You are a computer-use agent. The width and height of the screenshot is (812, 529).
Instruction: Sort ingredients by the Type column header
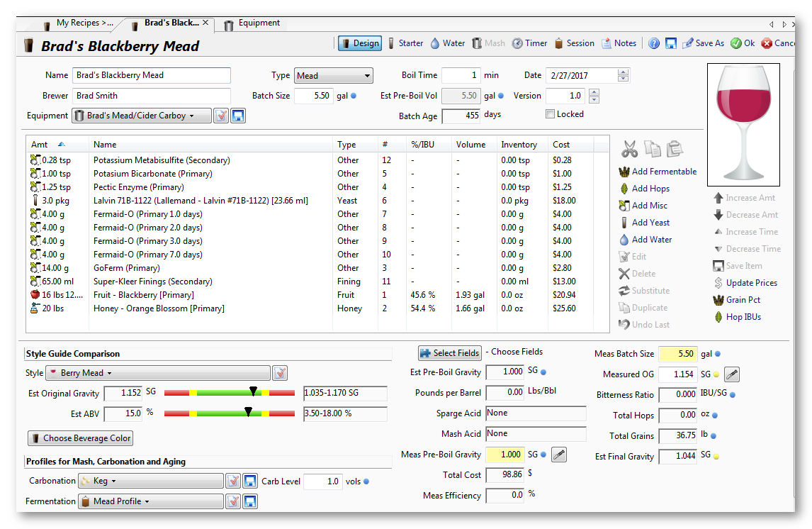coord(355,145)
